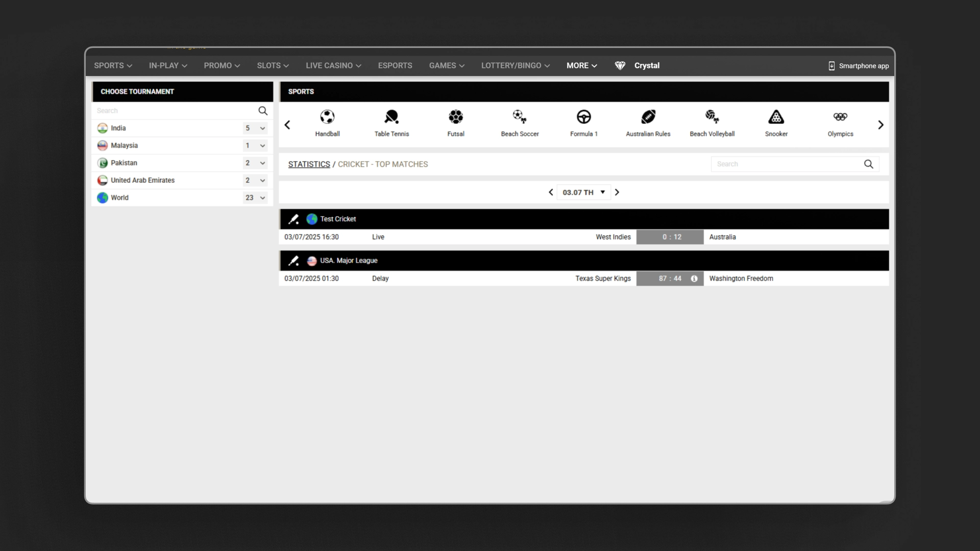Image resolution: width=980 pixels, height=551 pixels.
Task: Expand the World tournaments chevron
Action: pyautogui.click(x=262, y=198)
